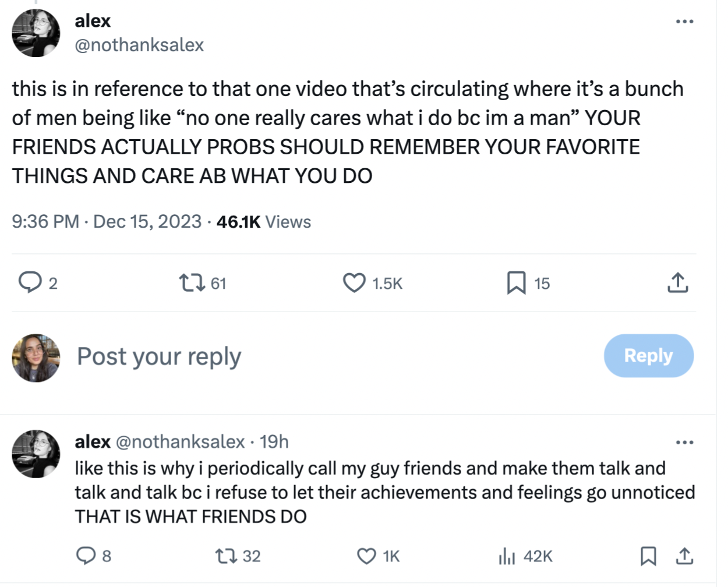Image resolution: width=728 pixels, height=587 pixels.
Task: Share the main tweet via upload icon
Action: pos(677,282)
